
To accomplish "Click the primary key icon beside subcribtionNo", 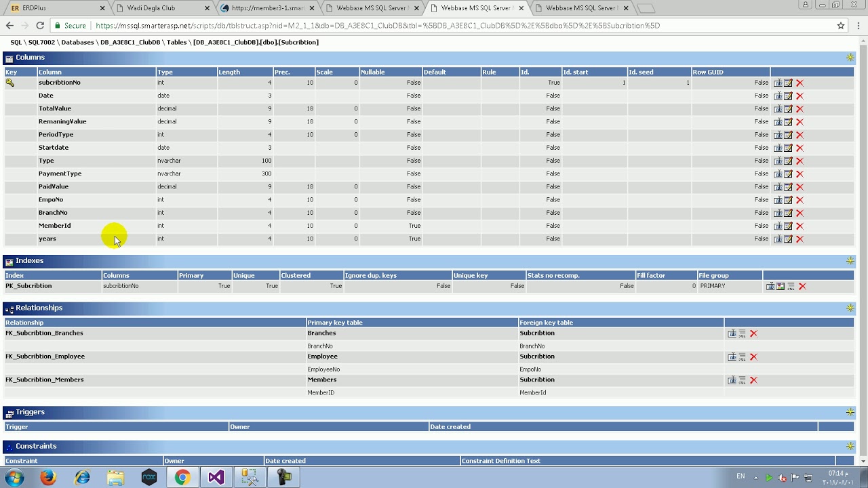I will click(10, 83).
